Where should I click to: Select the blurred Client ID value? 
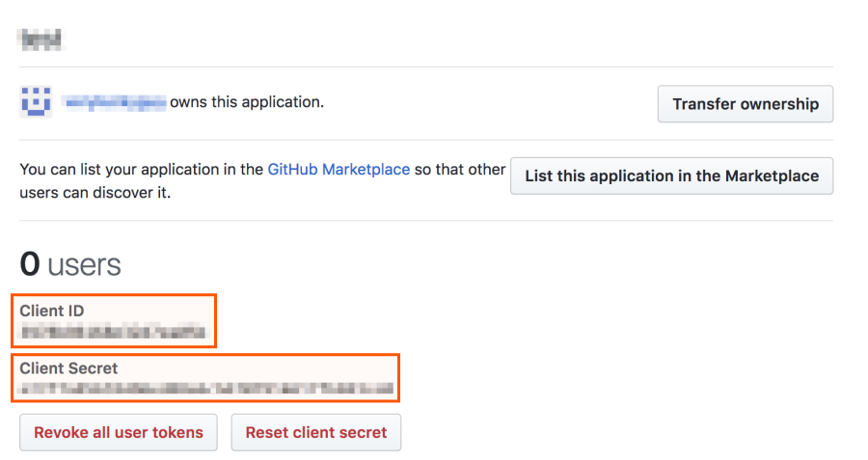(x=112, y=333)
